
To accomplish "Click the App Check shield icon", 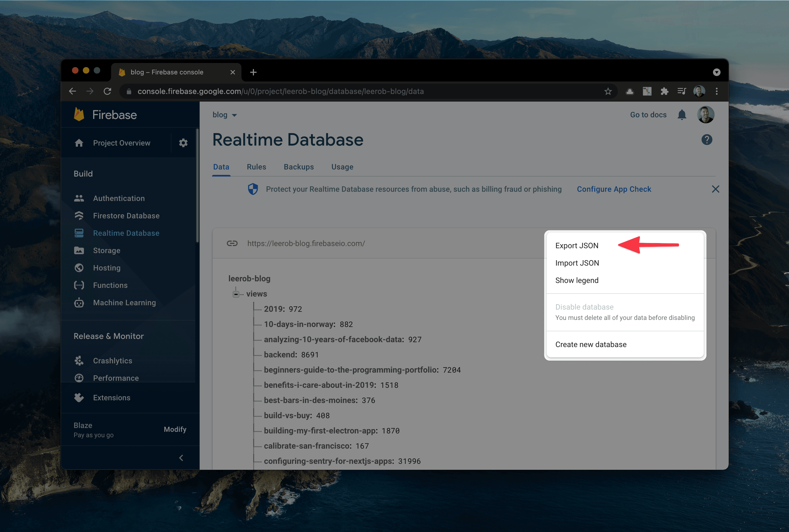I will 253,189.
